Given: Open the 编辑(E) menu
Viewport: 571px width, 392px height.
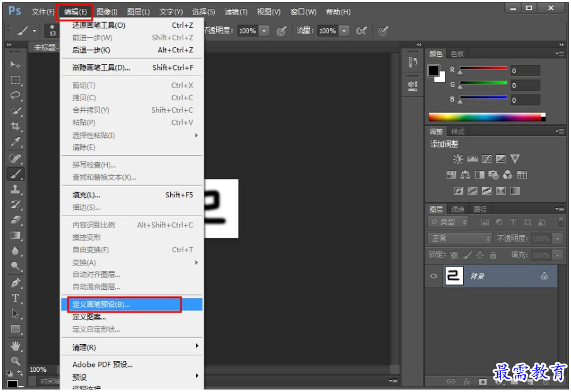Looking at the screenshot, I should [75, 11].
